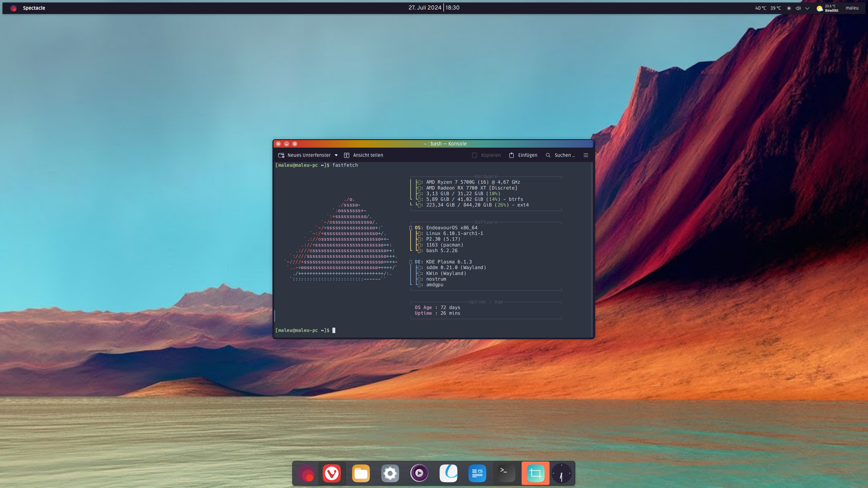
Task: Expand hidden system tray icons arrow
Action: 807,8
